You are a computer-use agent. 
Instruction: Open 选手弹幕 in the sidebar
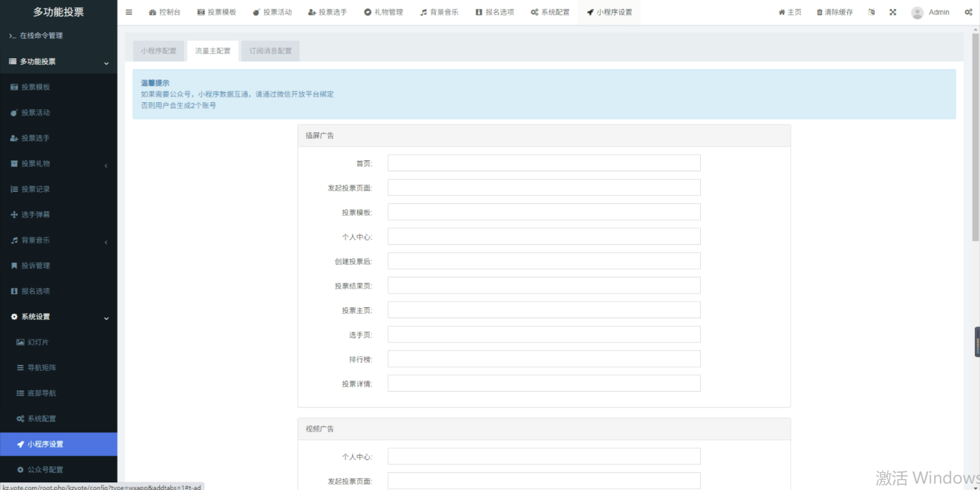(58, 215)
